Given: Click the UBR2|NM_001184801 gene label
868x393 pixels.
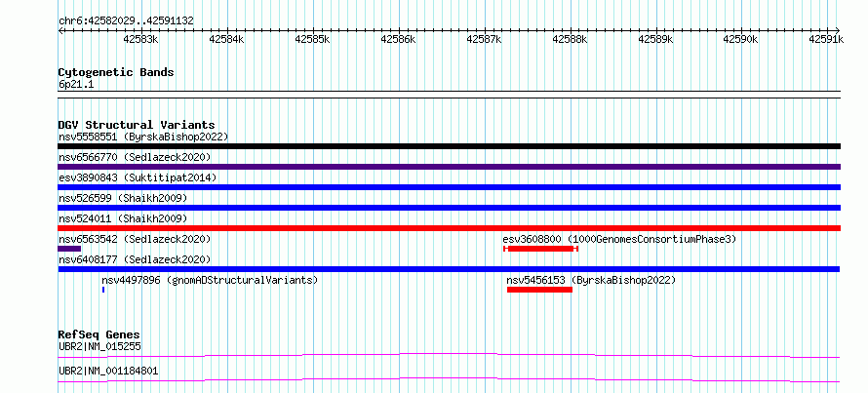Looking at the screenshot, I should 108,371.
